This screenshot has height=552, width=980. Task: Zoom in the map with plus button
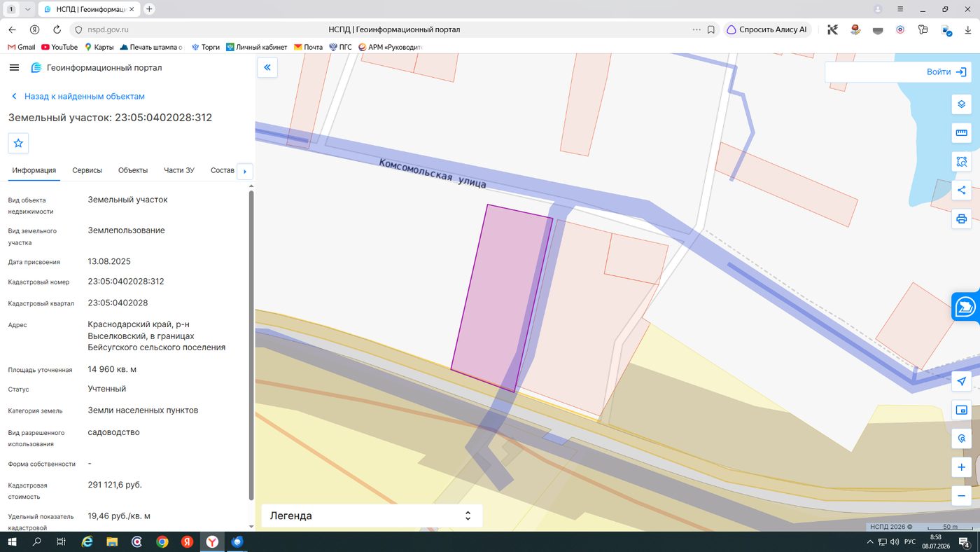(x=961, y=467)
